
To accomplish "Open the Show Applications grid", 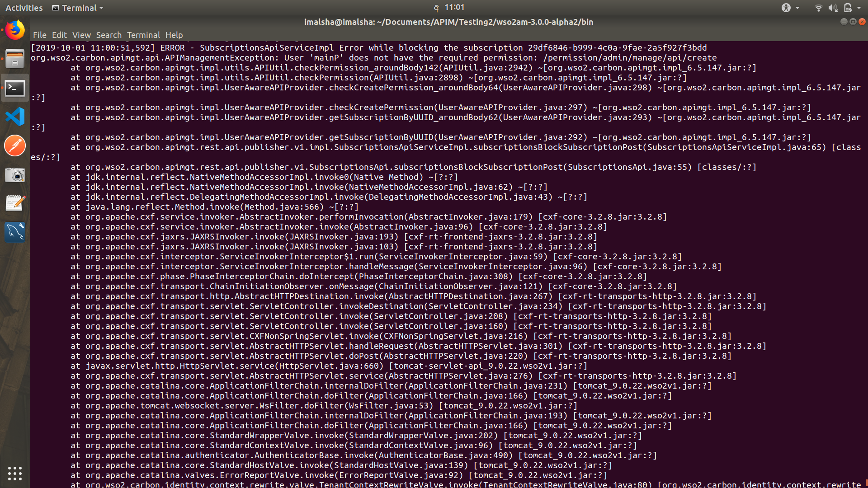I will tap(15, 474).
